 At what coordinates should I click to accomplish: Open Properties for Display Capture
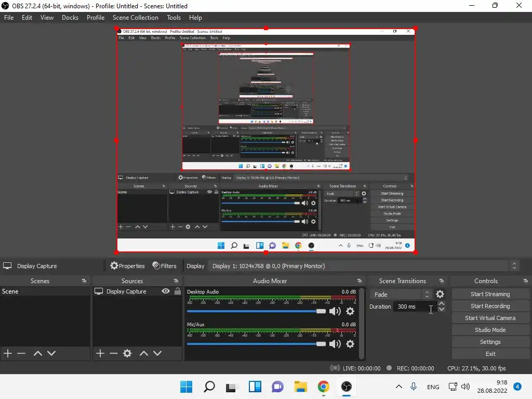(x=127, y=266)
